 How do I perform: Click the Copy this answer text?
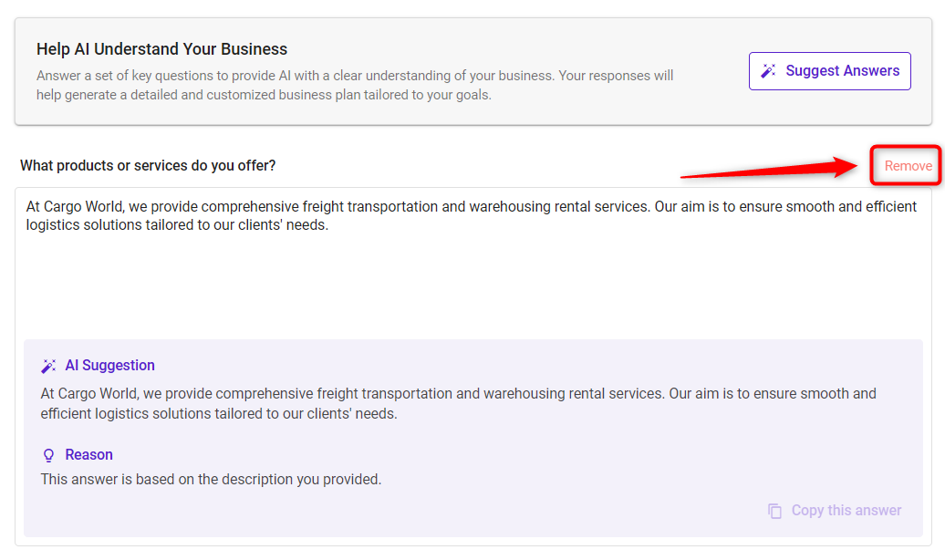846,511
